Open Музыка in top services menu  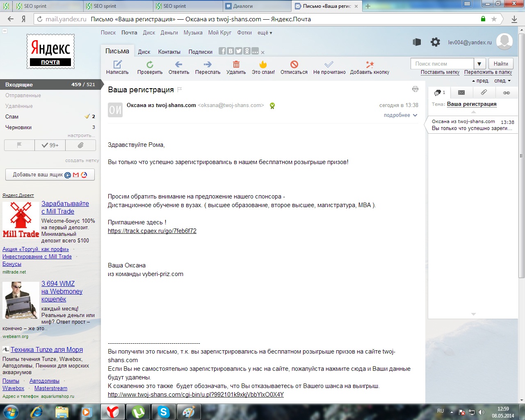[x=193, y=32]
